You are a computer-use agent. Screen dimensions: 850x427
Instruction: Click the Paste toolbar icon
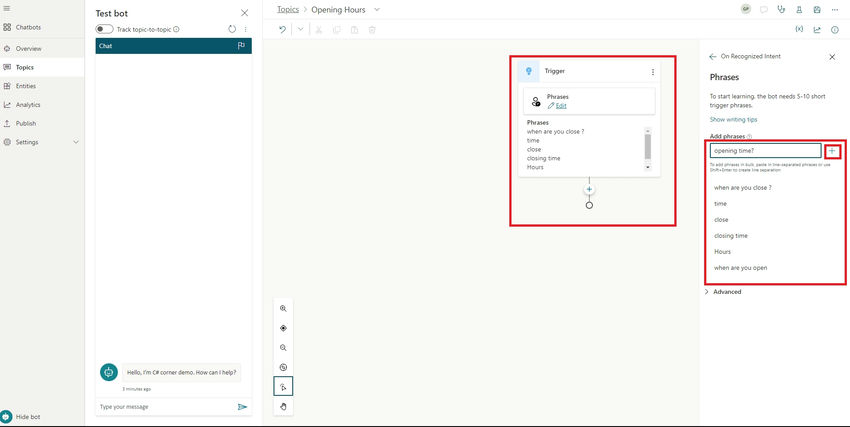[355, 30]
